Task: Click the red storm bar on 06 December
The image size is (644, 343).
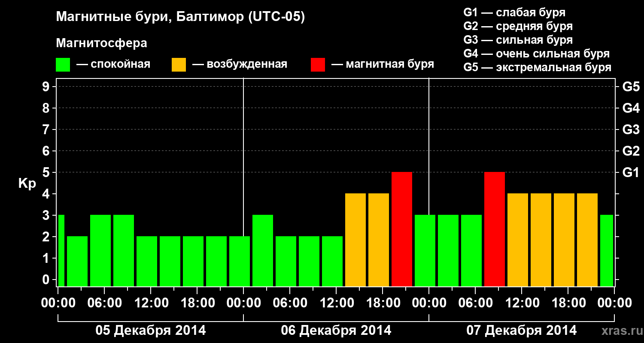Action: click(402, 229)
